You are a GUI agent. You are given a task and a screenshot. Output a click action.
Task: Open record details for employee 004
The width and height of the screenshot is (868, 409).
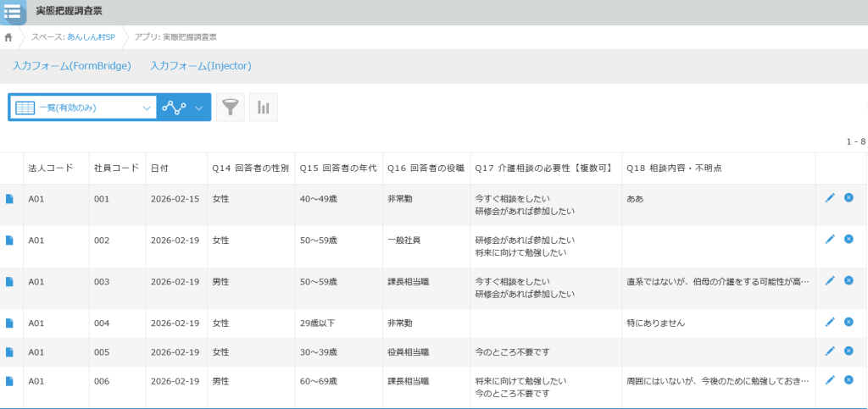(10, 323)
